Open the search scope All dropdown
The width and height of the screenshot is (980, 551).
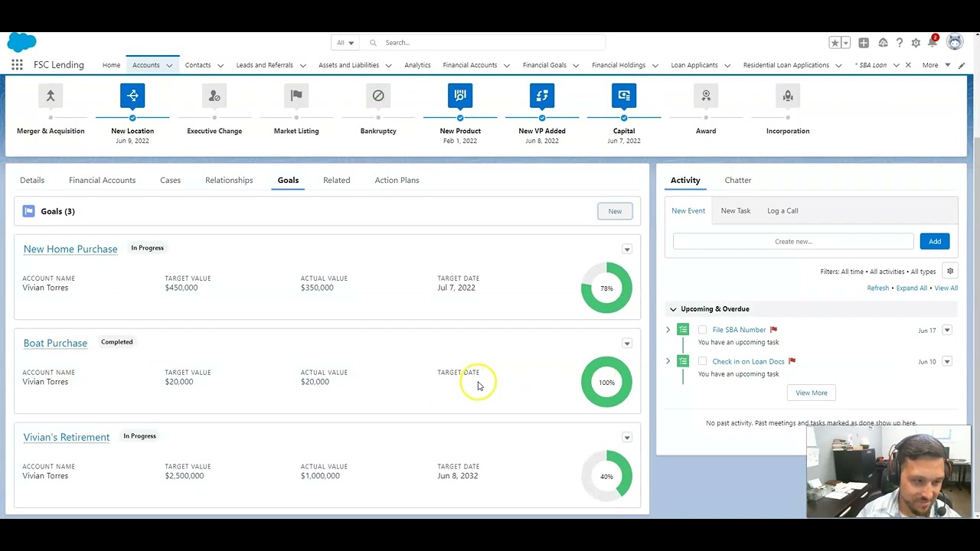point(345,43)
